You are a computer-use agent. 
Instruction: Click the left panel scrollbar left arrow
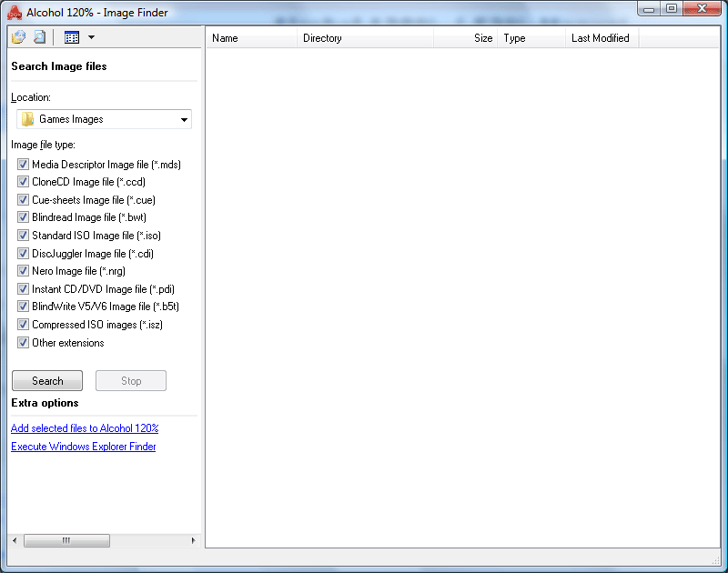pos(15,540)
